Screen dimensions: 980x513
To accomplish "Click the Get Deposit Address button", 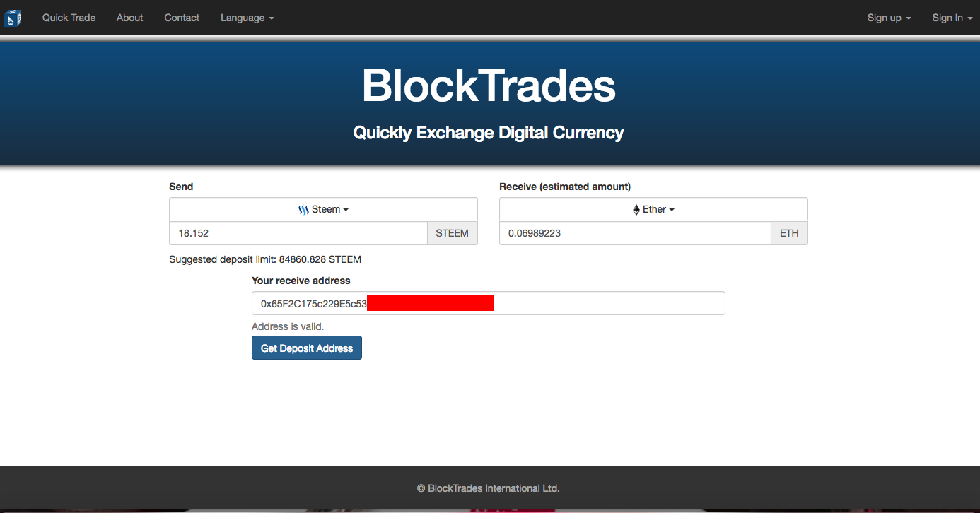I will point(307,348).
